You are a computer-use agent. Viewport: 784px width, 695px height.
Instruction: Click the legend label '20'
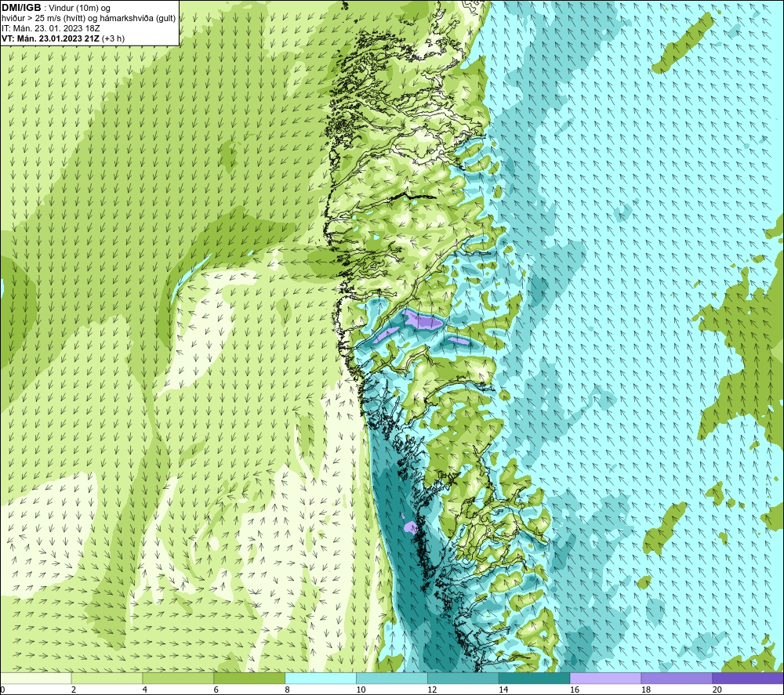(x=717, y=690)
